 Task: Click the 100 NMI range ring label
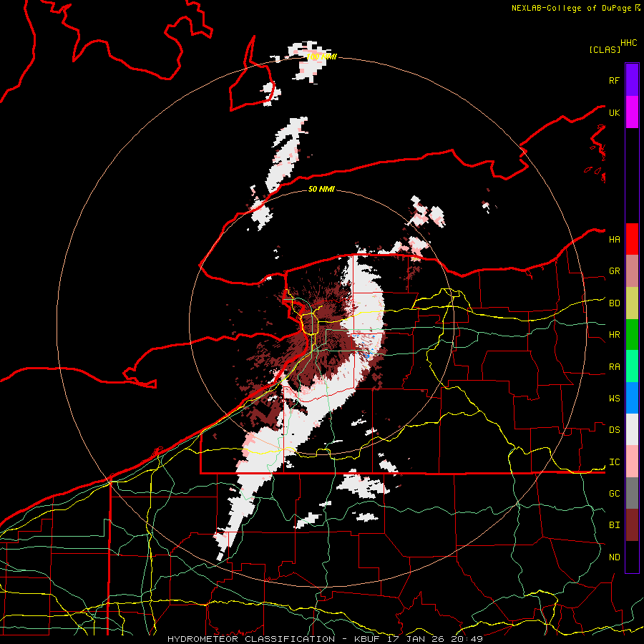coord(321,57)
